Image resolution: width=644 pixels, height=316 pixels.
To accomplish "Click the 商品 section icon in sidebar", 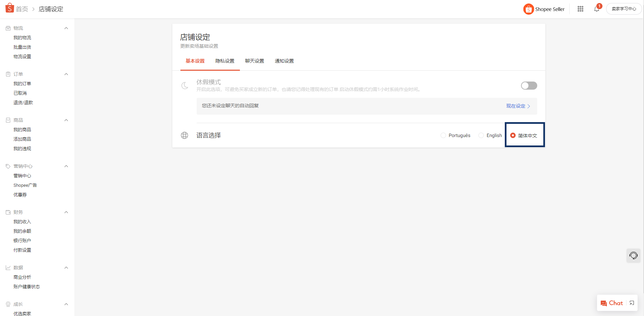I will [x=8, y=120].
